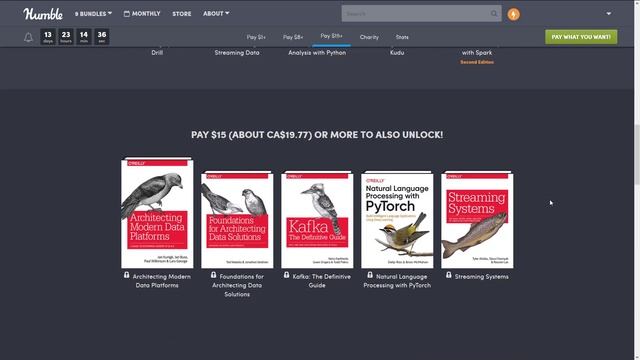Click Natural Language Processing with PyTorch title
This screenshot has width=640, height=360.
click(x=397, y=281)
